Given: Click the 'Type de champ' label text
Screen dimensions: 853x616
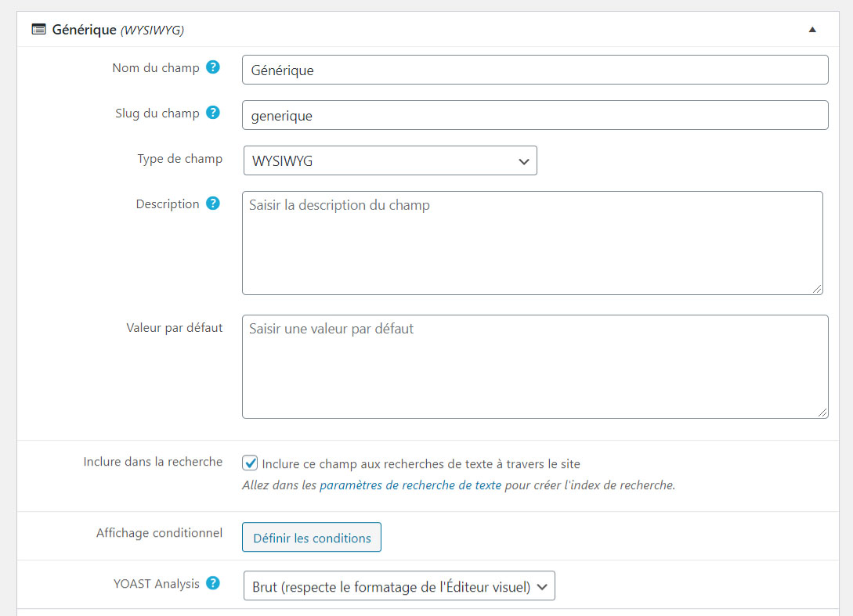Looking at the screenshot, I should pos(179,159).
